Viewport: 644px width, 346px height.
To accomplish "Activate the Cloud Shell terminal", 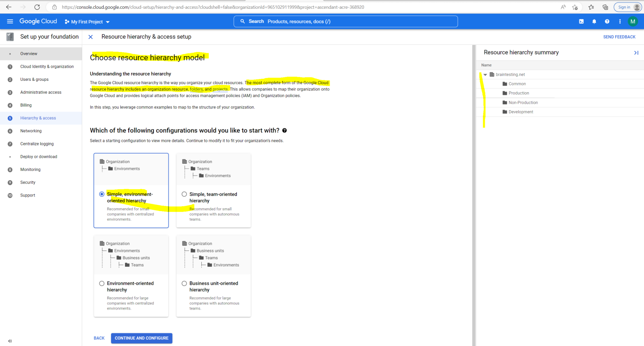I will [581, 21].
